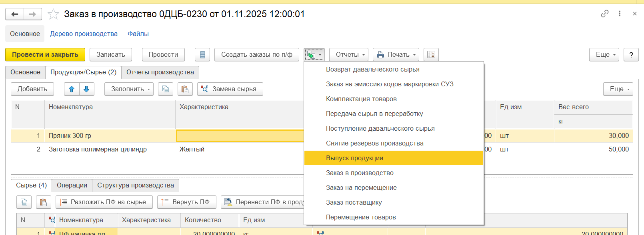Click Разложить ПФ на сырье button

coord(104,202)
